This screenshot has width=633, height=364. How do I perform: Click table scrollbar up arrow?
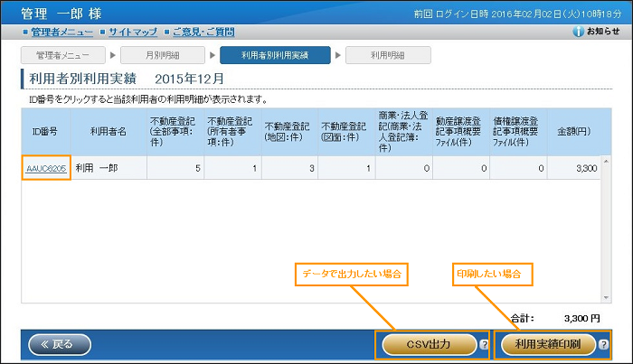pos(606,162)
